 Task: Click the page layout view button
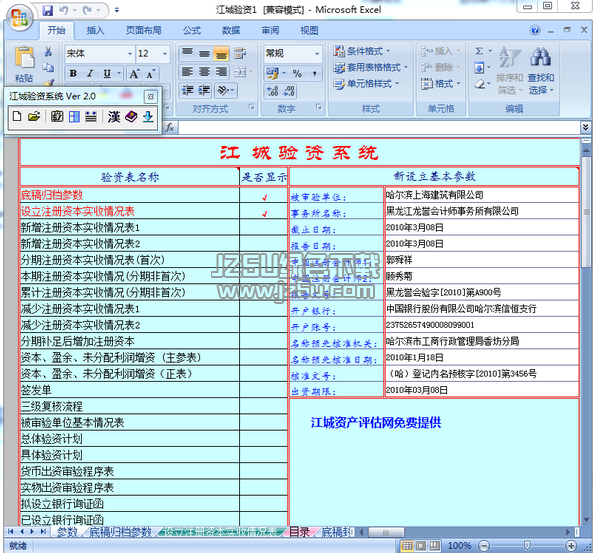point(421,545)
